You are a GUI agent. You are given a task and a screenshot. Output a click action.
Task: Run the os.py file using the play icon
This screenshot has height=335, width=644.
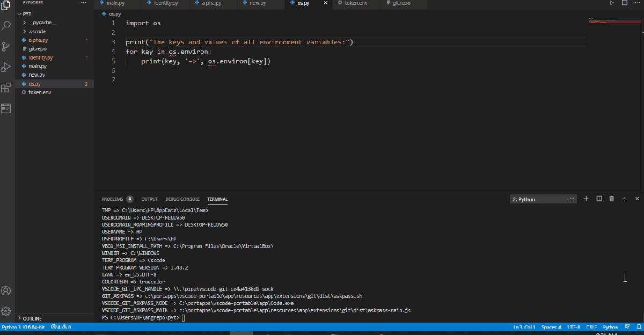(612, 3)
